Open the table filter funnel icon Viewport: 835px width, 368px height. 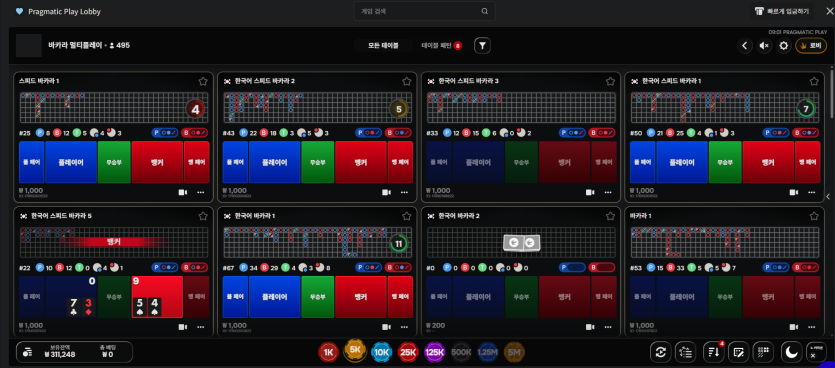coord(482,46)
